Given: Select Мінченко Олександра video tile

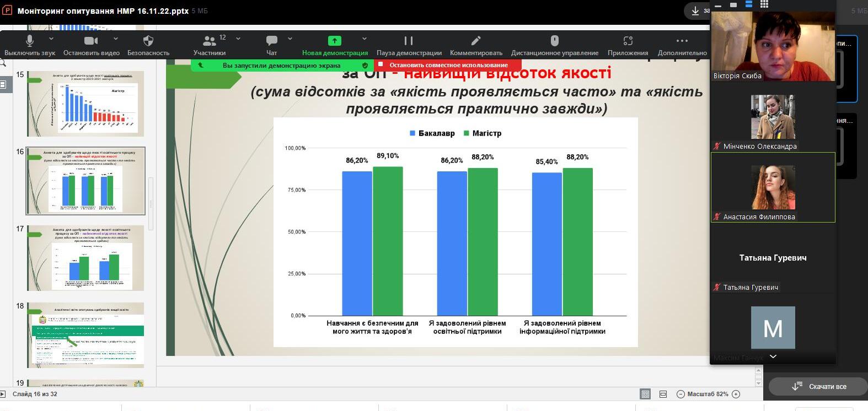Looking at the screenshot, I should [773, 117].
